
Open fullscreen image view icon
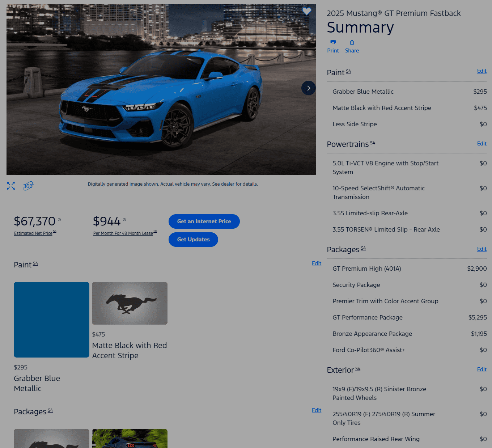(11, 186)
